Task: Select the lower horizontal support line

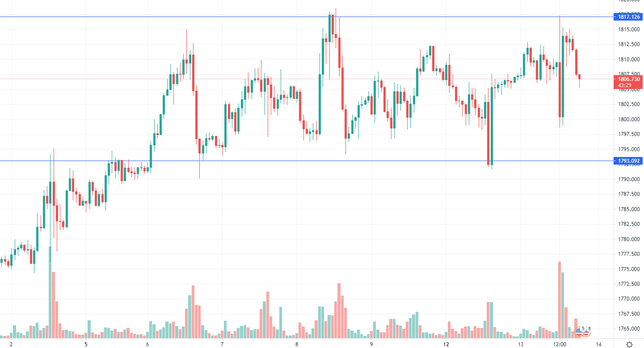Action: click(x=307, y=161)
